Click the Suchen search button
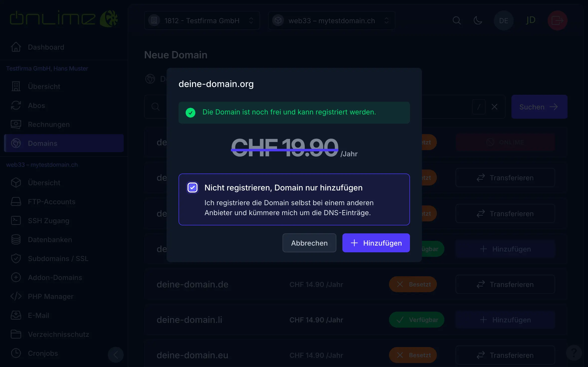Viewport: 588px width, 367px height. click(x=539, y=107)
